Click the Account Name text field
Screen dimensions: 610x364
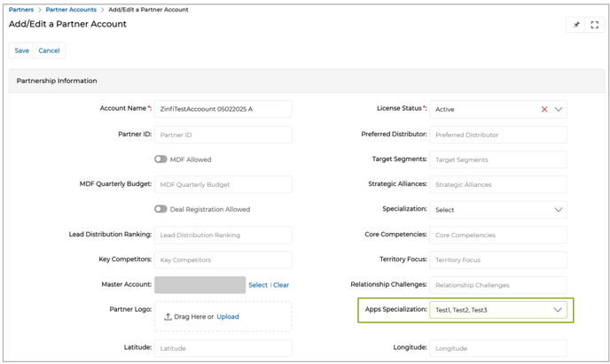tap(223, 109)
